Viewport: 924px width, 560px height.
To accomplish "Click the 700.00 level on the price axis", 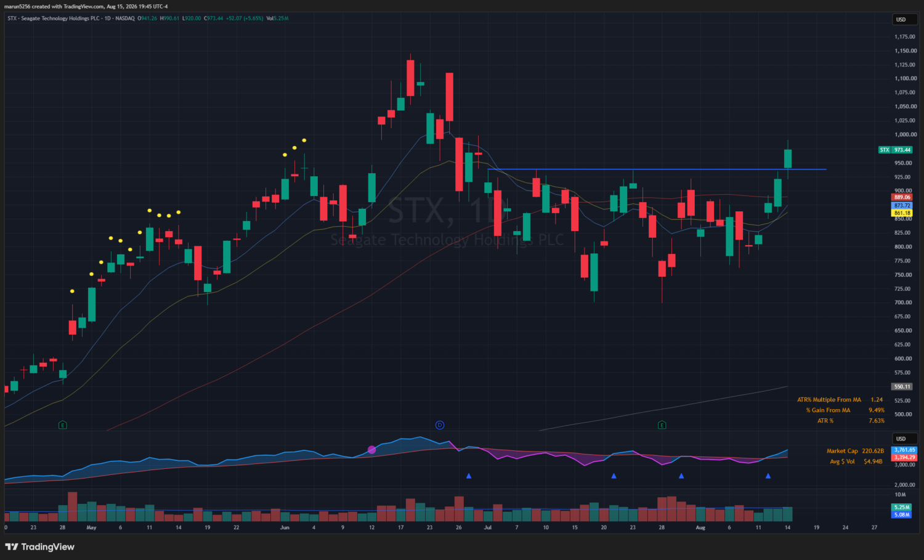I will (903, 302).
